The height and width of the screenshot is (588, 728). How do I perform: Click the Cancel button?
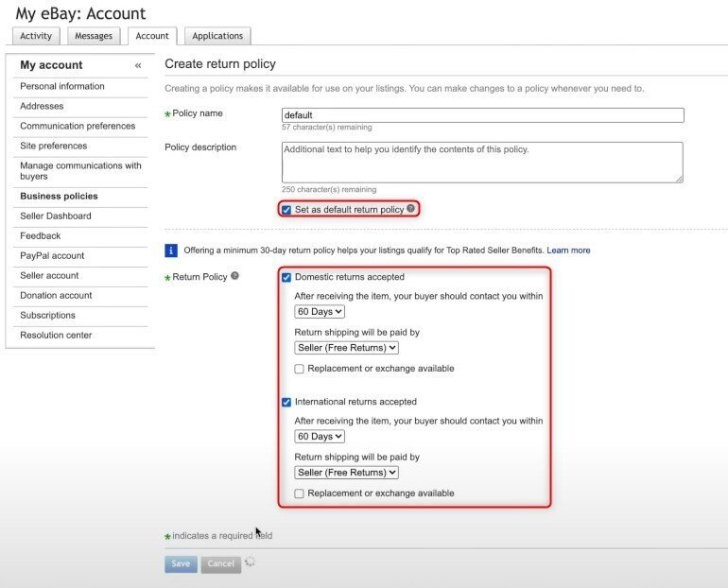(x=220, y=563)
